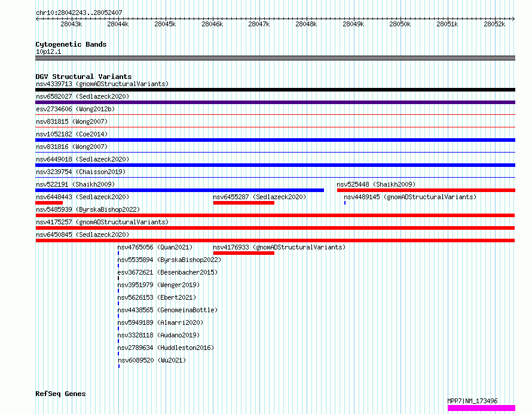Click the 28050k ruler position label
Screen dimensions: 532x414
400,24
